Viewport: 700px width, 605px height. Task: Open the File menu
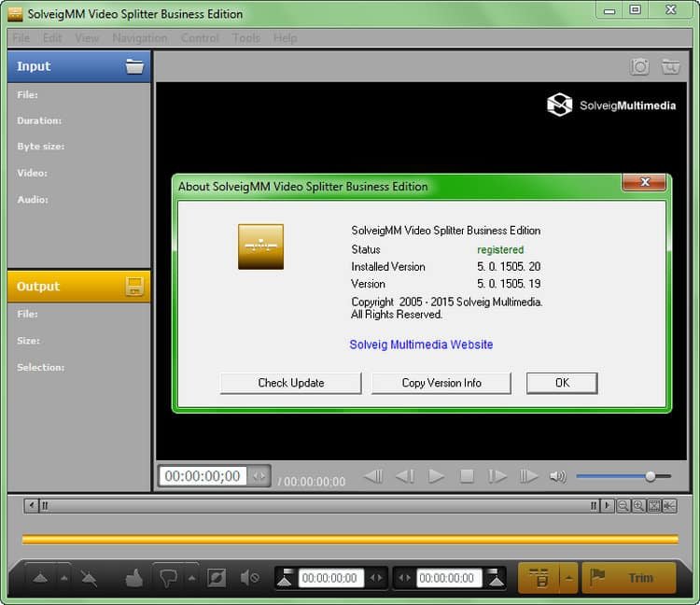21,38
